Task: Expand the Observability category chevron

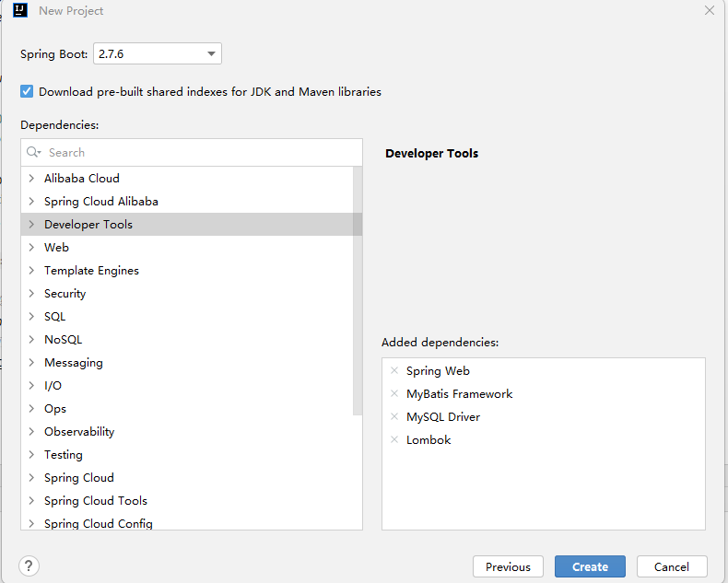Action: pyautogui.click(x=31, y=432)
